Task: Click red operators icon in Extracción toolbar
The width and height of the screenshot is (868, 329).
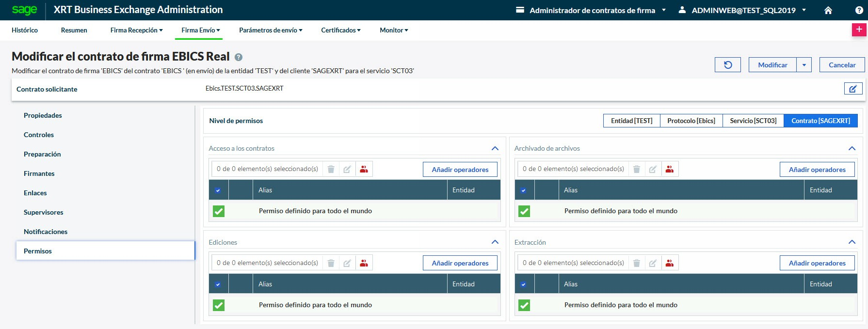Action: click(670, 263)
